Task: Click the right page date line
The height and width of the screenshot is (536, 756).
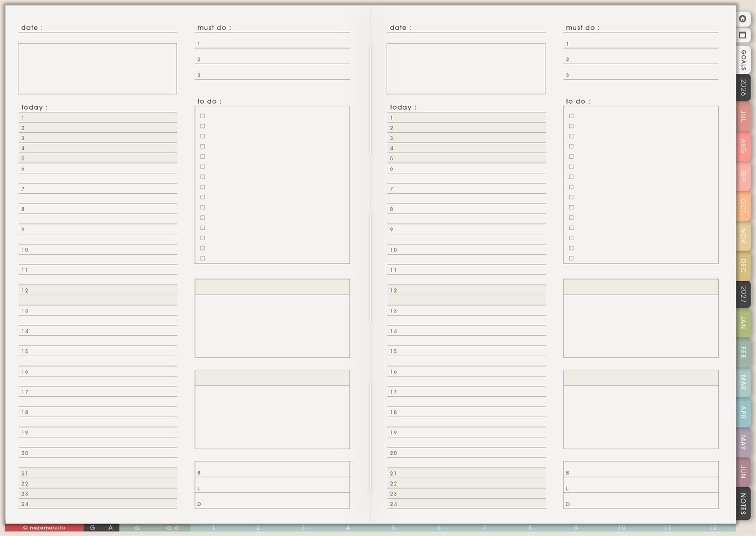Action: pyautogui.click(x=467, y=28)
